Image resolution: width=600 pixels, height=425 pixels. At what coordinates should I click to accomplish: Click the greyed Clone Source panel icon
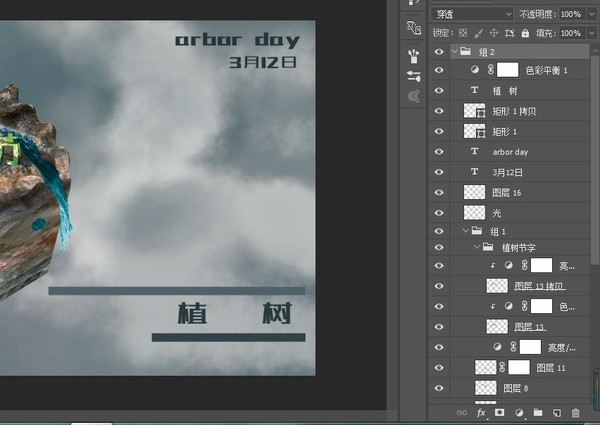tap(414, 96)
